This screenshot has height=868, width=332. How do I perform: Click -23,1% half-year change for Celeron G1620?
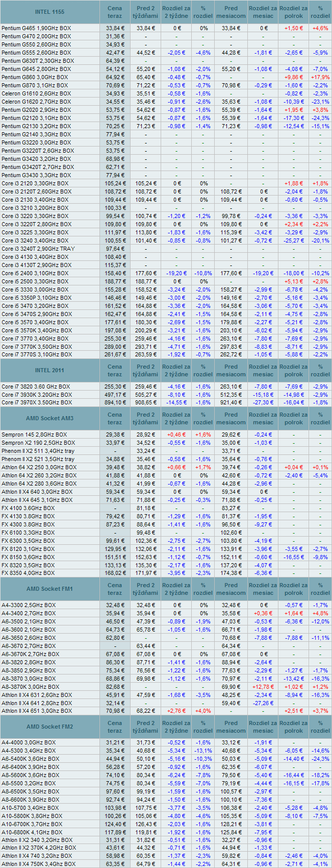[x=320, y=102]
